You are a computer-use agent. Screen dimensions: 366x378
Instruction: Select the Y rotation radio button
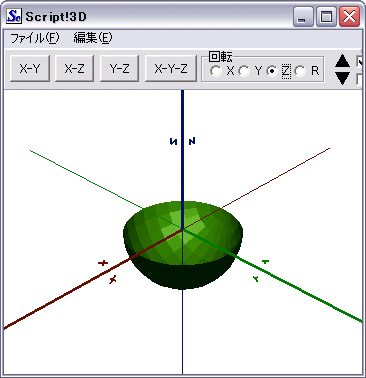pos(244,71)
